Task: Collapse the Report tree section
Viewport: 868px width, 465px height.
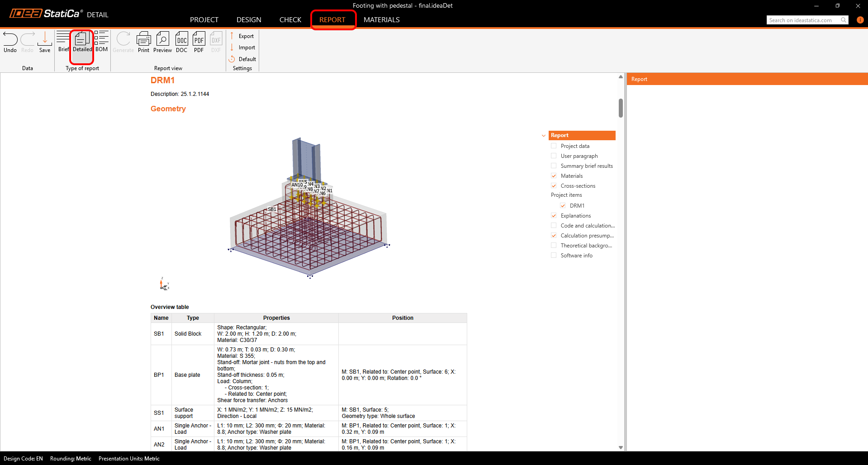Action: coord(544,136)
